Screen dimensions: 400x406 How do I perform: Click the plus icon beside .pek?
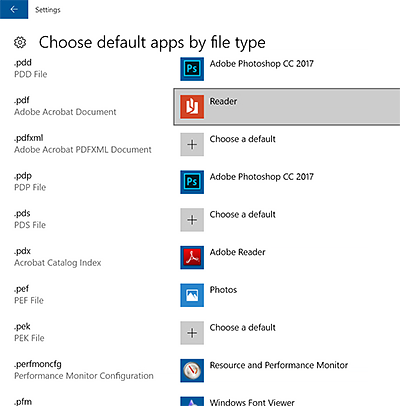click(x=192, y=333)
